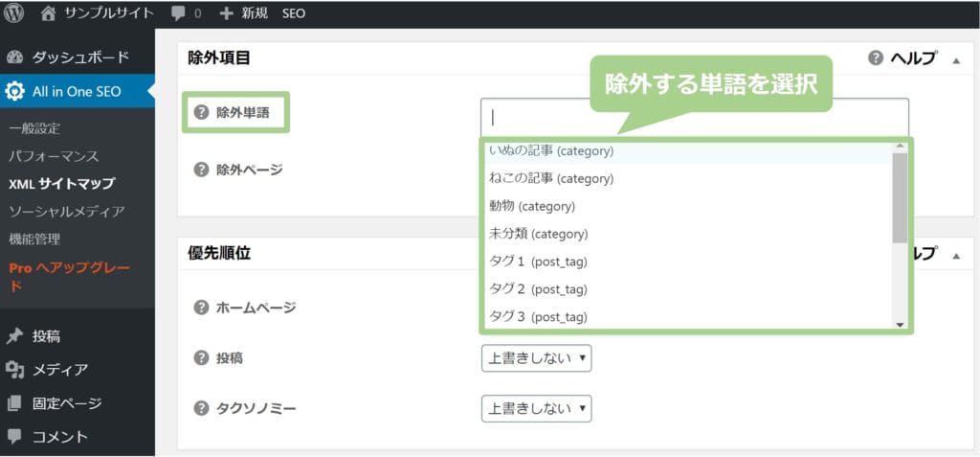The height and width of the screenshot is (457, 980).
Task: Click the plus icon for 新規
Action: coord(226,13)
